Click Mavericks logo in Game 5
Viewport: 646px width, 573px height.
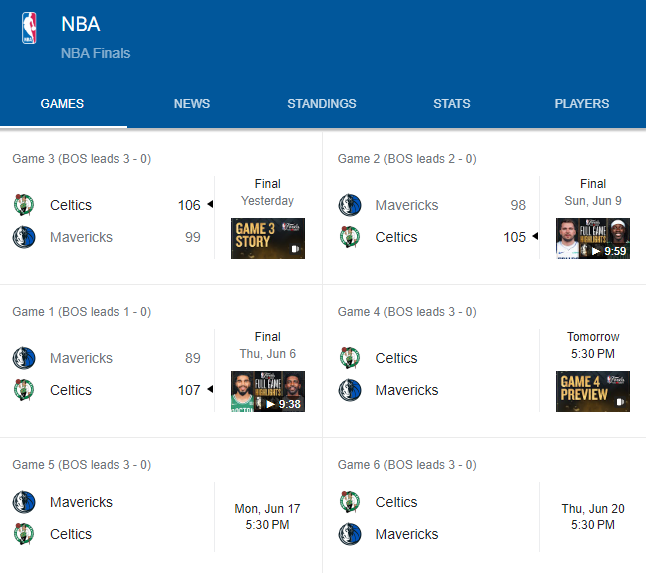[x=24, y=502]
